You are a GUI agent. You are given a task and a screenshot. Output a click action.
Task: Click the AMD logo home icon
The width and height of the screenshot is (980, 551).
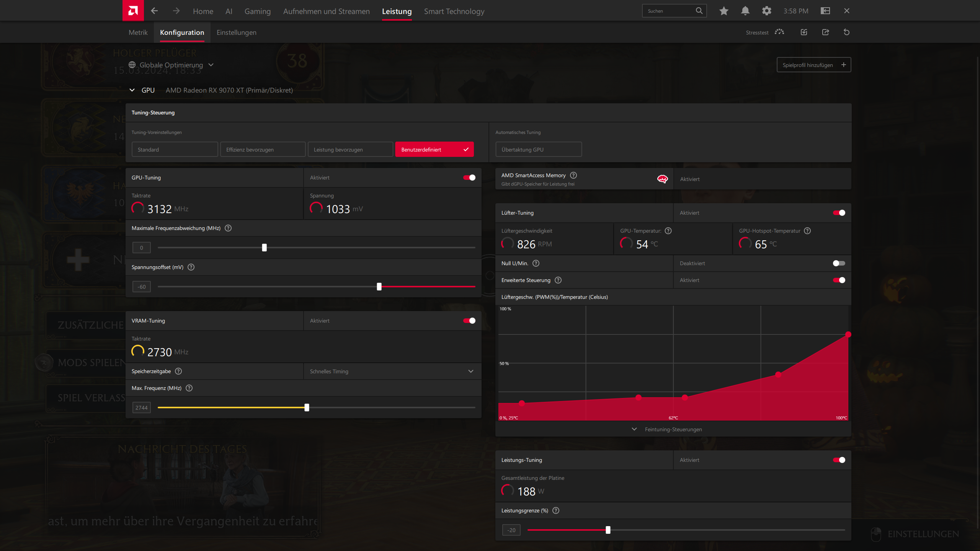click(133, 10)
